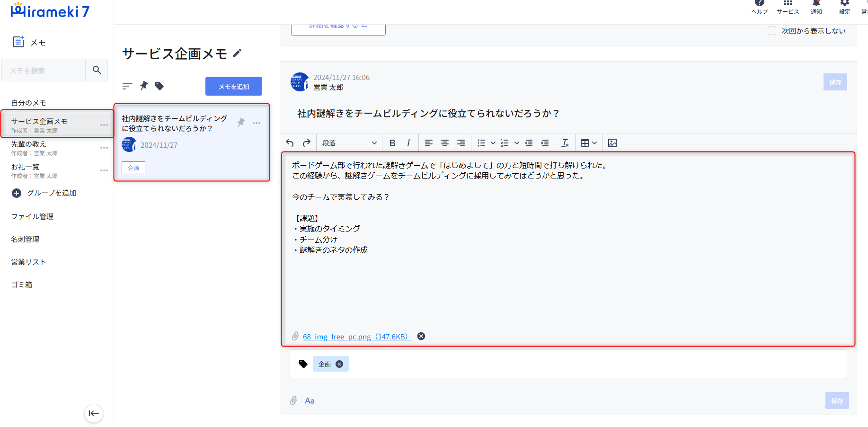Open the 68_img_free_pc.png attachment link
Screen dimensions: 868x427
357,337
